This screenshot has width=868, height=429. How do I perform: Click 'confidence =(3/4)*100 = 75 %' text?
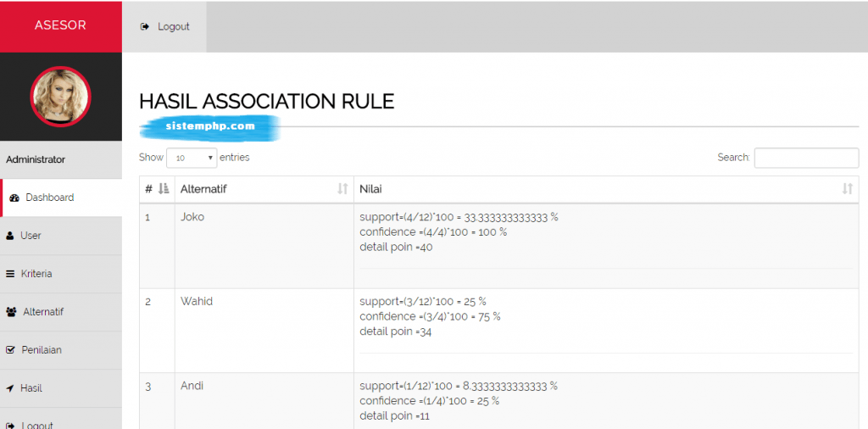[x=430, y=316]
